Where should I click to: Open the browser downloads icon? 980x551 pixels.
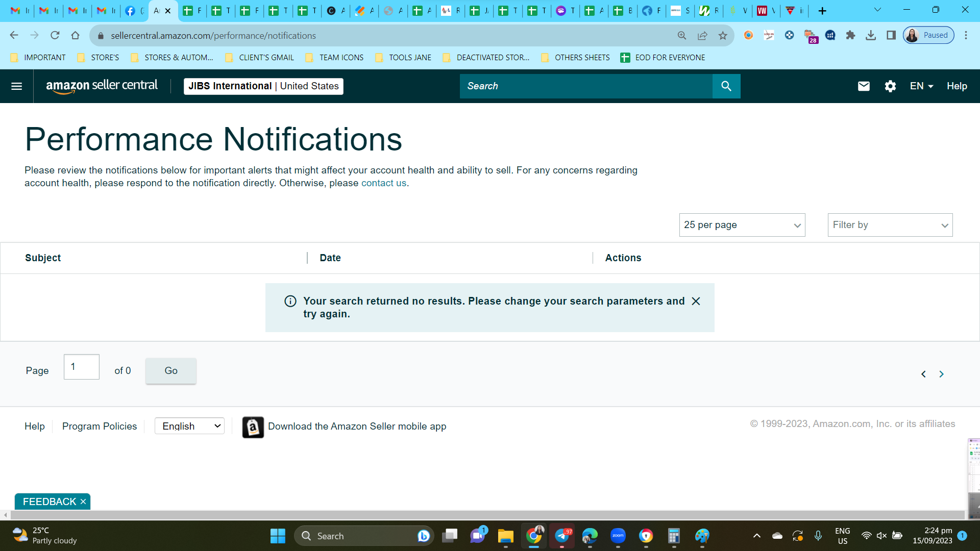click(x=871, y=35)
